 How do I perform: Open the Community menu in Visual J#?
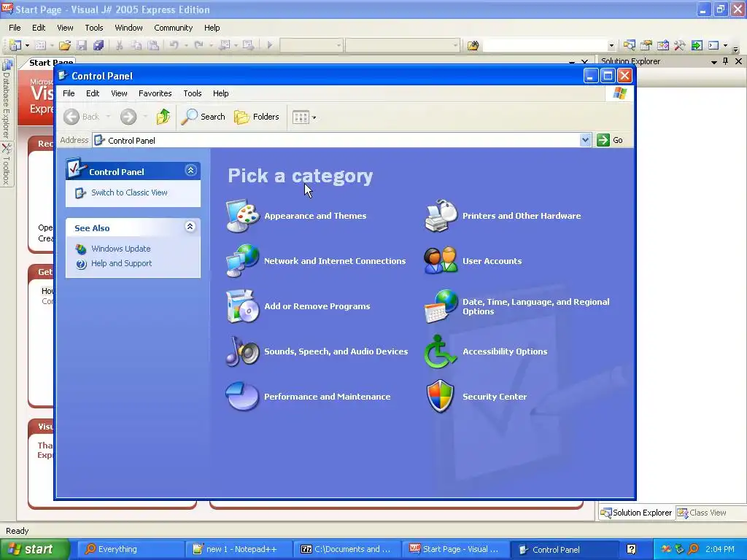point(173,28)
